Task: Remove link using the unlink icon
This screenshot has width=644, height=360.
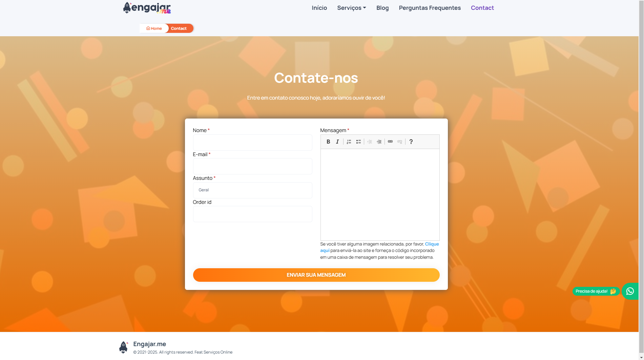Action: tap(399, 142)
